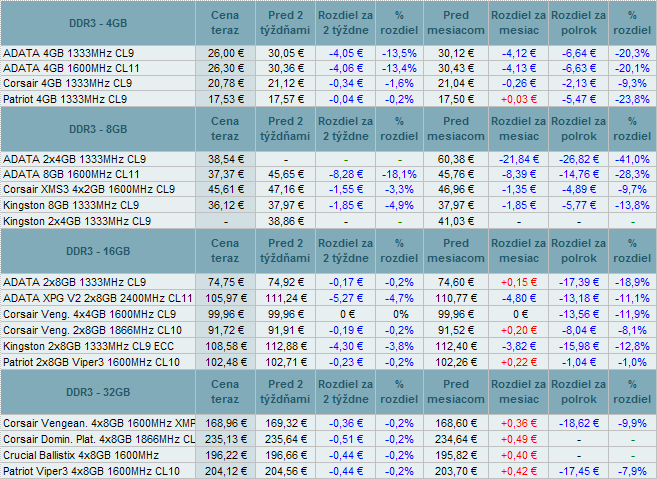
Task: Click percent difference -18,1% cell
Action: coord(399,174)
